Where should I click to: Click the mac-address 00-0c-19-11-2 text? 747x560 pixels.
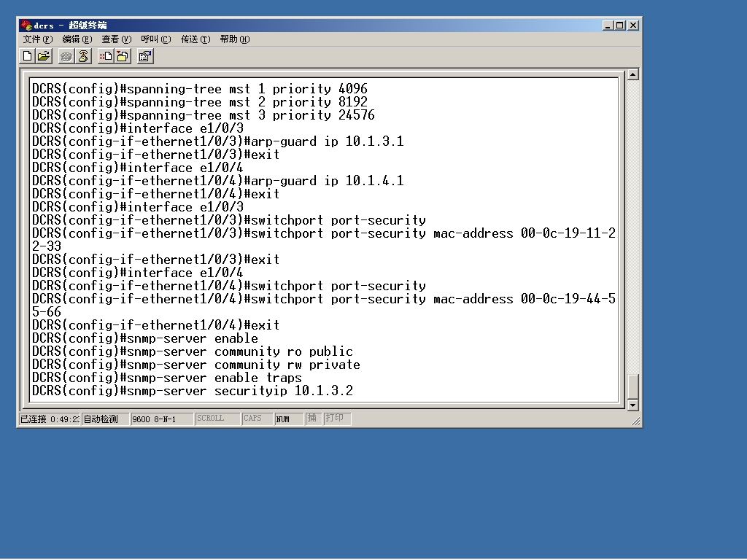coord(525,233)
